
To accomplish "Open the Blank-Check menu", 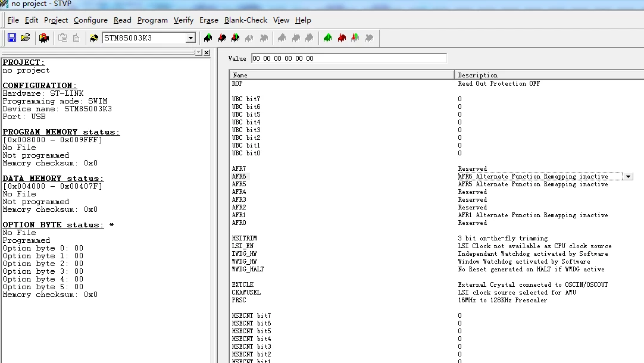I will tap(246, 20).
